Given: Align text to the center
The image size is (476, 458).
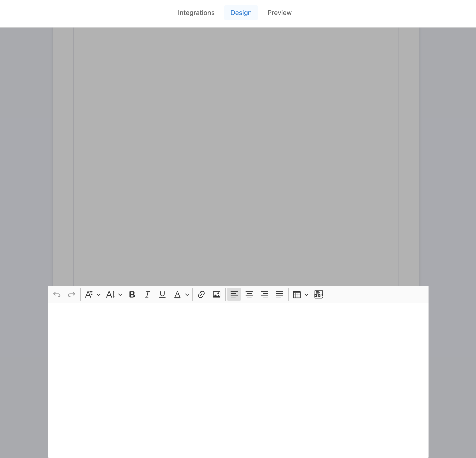Looking at the screenshot, I should click(x=249, y=294).
